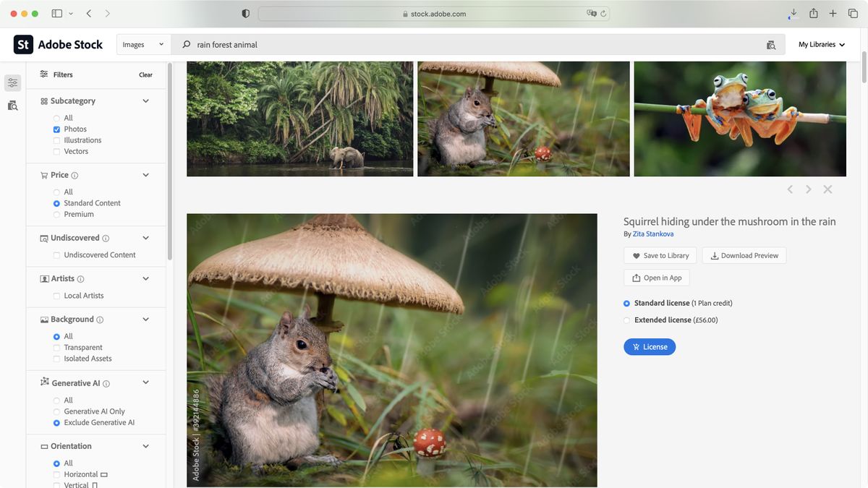
Task: Click the Adobe Stock logo
Action: click(58, 44)
